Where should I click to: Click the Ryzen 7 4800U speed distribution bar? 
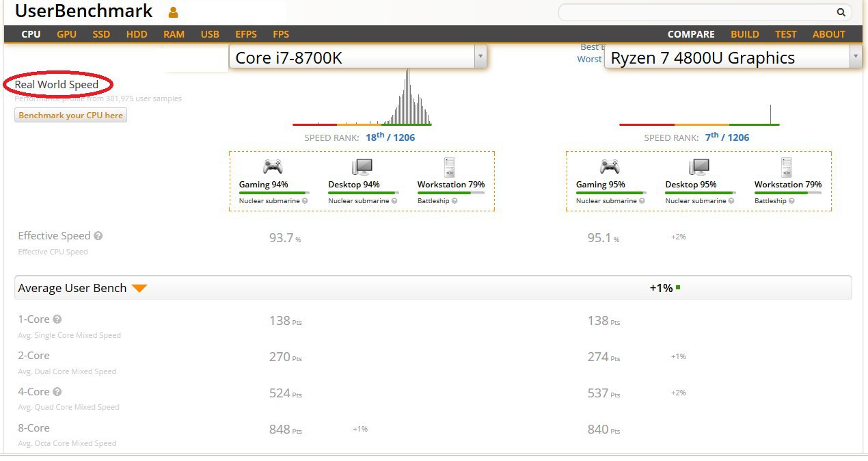[x=699, y=124]
